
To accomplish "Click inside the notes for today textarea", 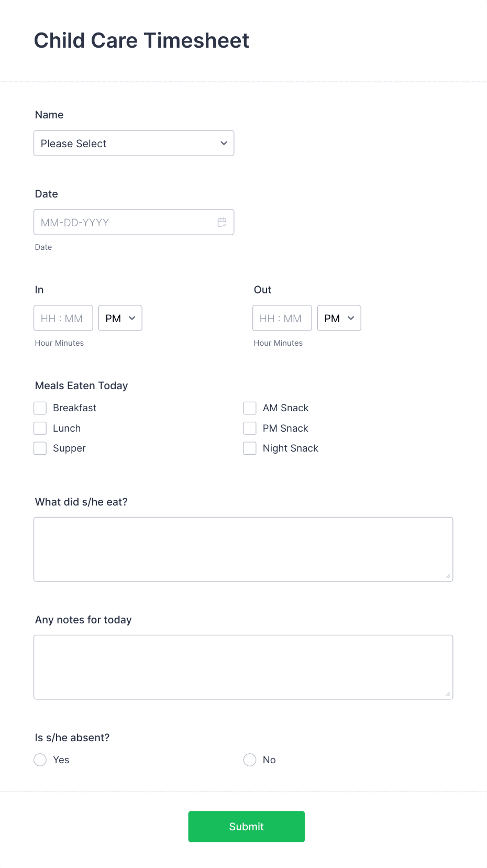I will [243, 666].
